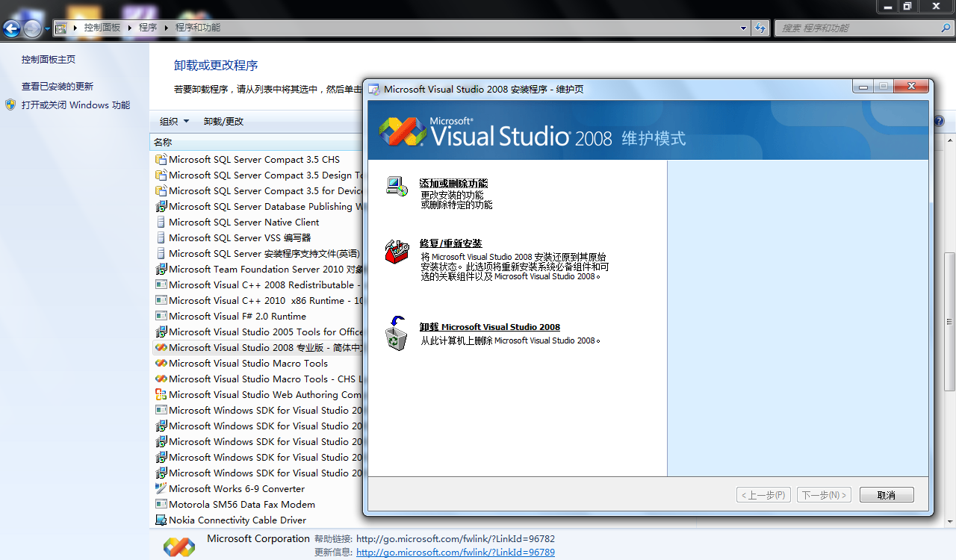
Task: Open 打开或关闭 Windows 功能 link
Action: pyautogui.click(x=75, y=105)
